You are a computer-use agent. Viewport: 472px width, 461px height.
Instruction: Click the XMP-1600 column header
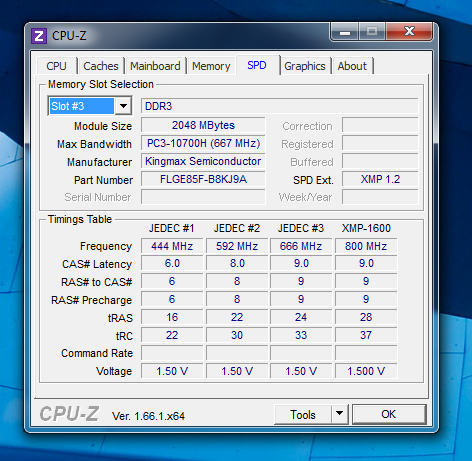366,228
